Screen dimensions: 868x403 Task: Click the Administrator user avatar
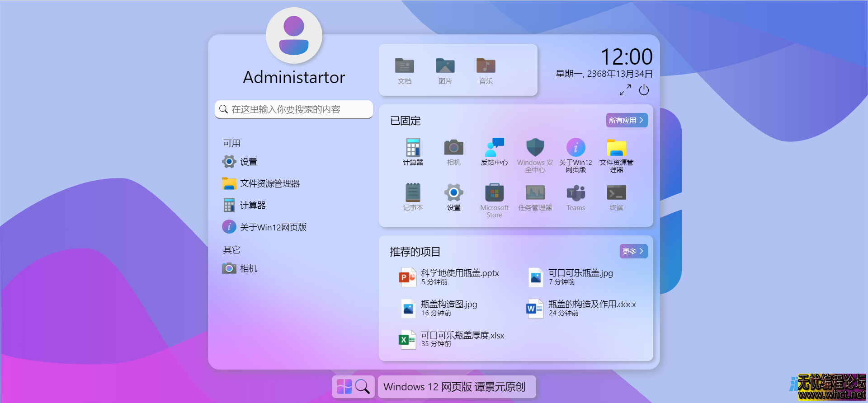294,36
